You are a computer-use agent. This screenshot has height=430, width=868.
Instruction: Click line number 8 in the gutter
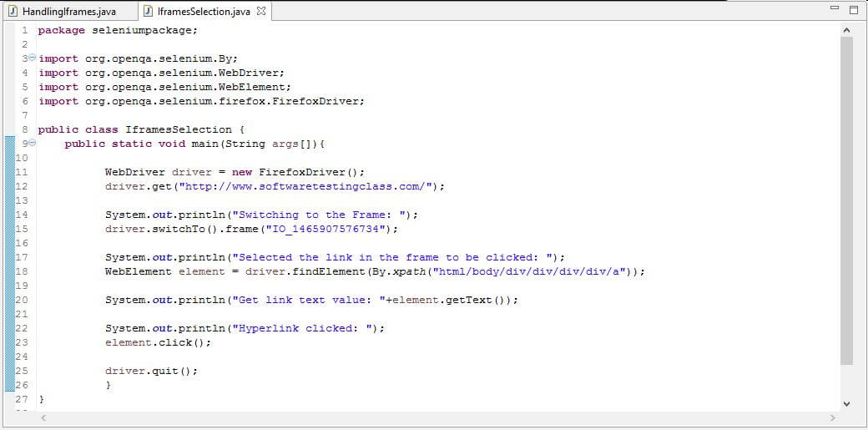[x=24, y=129]
